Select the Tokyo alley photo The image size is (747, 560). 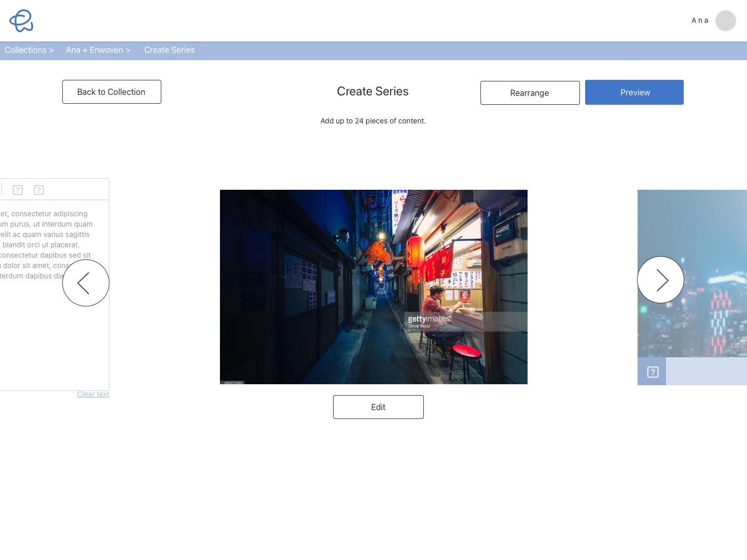click(374, 287)
